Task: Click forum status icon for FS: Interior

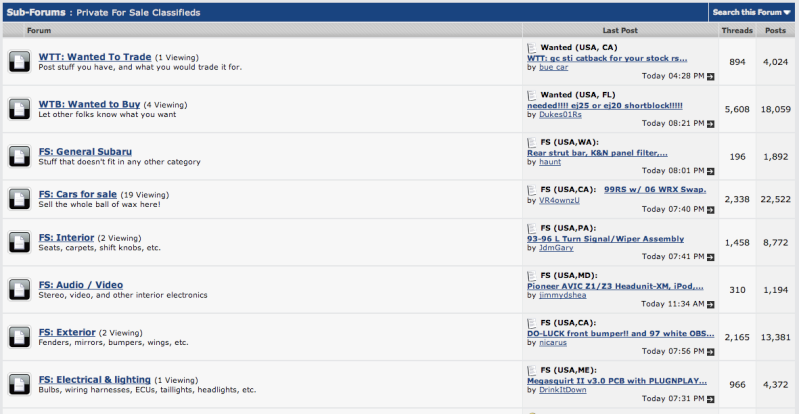Action: [x=19, y=242]
